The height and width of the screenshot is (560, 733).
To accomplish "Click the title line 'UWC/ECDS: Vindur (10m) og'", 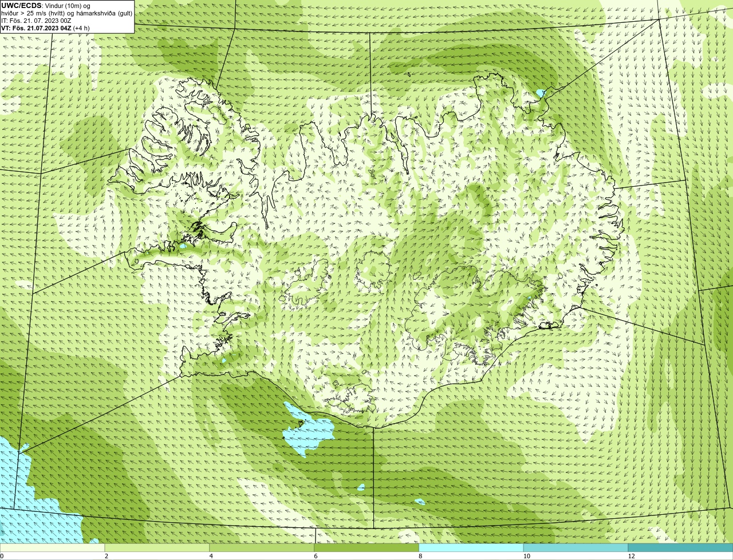I will point(46,6).
